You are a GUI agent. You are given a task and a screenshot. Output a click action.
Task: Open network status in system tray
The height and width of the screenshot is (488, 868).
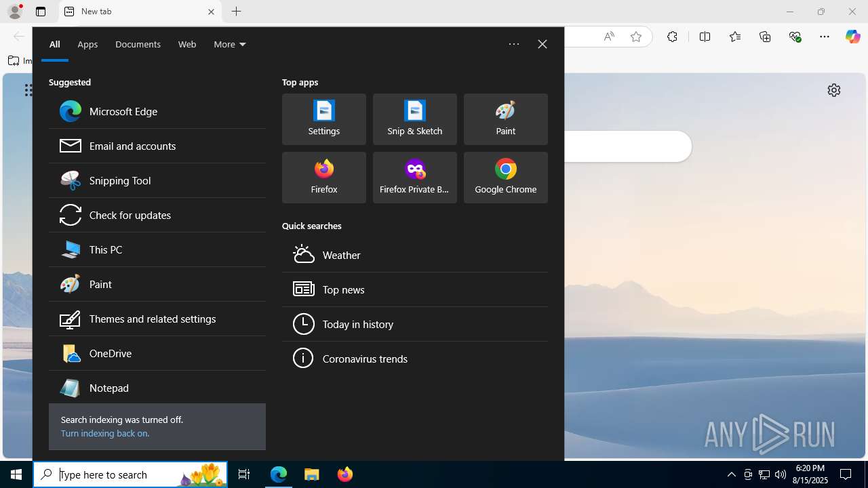(x=764, y=474)
